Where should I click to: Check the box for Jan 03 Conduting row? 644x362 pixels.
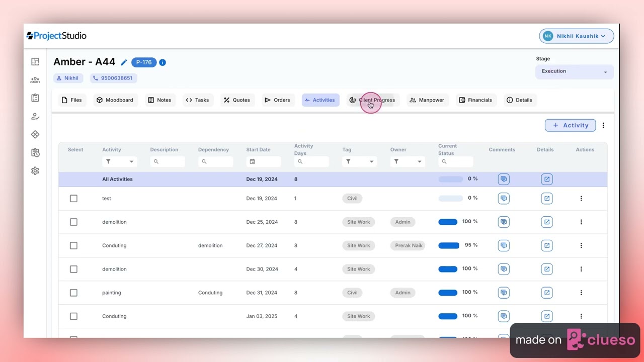(73, 316)
